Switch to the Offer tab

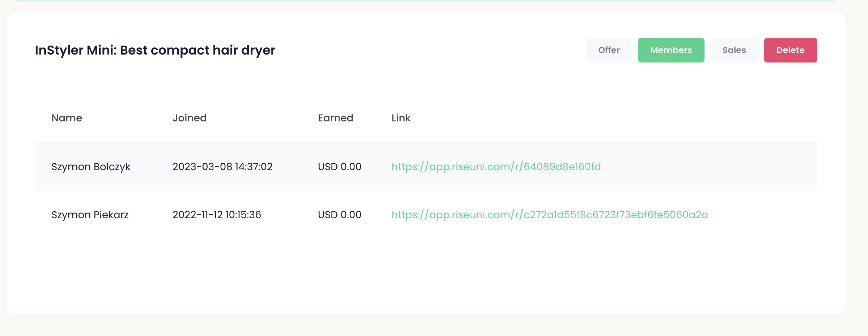(x=609, y=50)
